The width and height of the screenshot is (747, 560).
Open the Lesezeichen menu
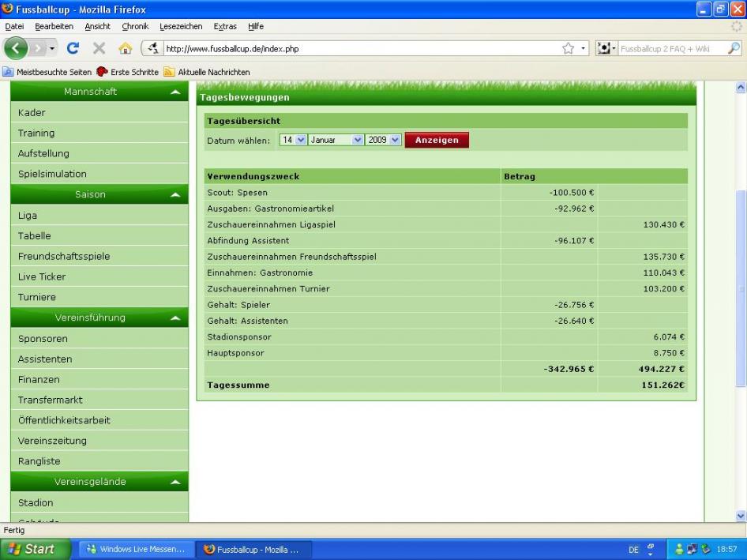181,26
